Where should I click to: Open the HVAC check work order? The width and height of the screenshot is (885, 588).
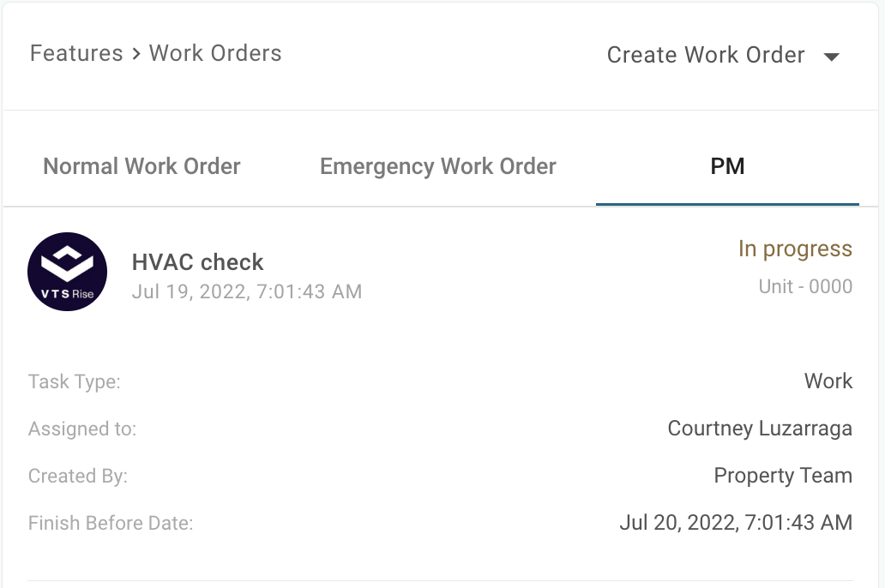(x=198, y=262)
